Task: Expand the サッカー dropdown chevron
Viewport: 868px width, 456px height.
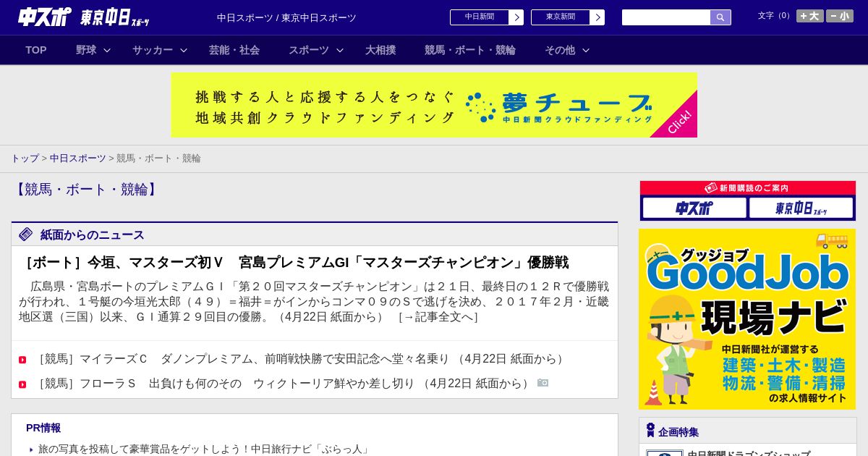Action: [x=184, y=50]
